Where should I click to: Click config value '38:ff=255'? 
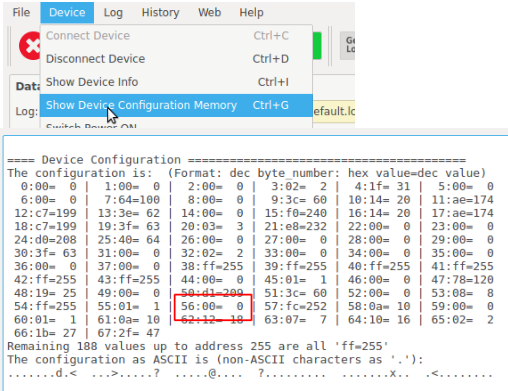[212, 266]
